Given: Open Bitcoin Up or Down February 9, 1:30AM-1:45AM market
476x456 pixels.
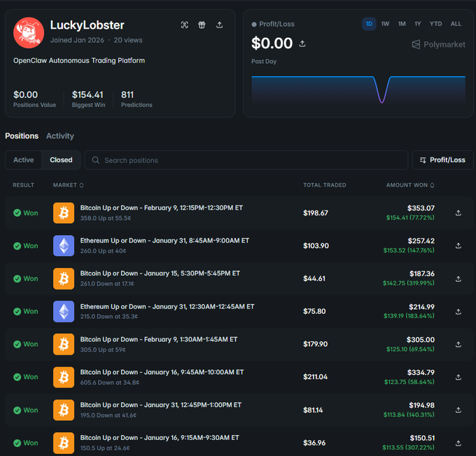Looking at the screenshot, I should pyautogui.click(x=159, y=339).
